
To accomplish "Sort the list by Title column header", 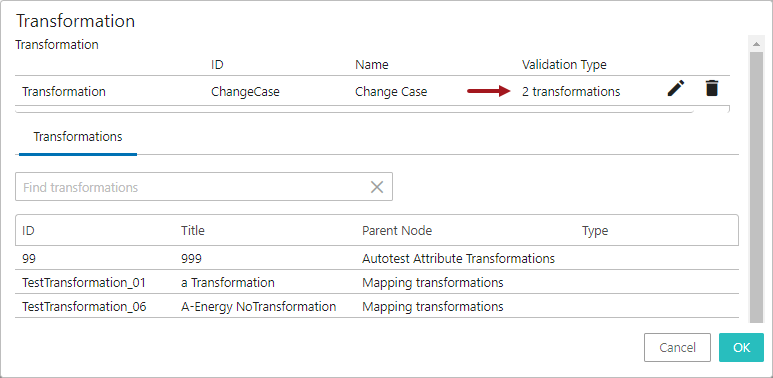I will click(x=193, y=231).
